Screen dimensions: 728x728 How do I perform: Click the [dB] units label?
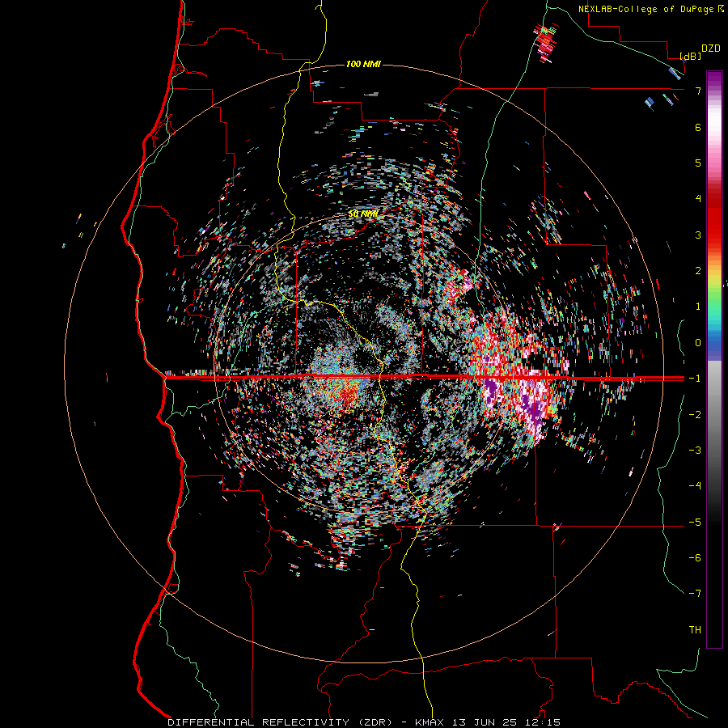[x=691, y=56]
